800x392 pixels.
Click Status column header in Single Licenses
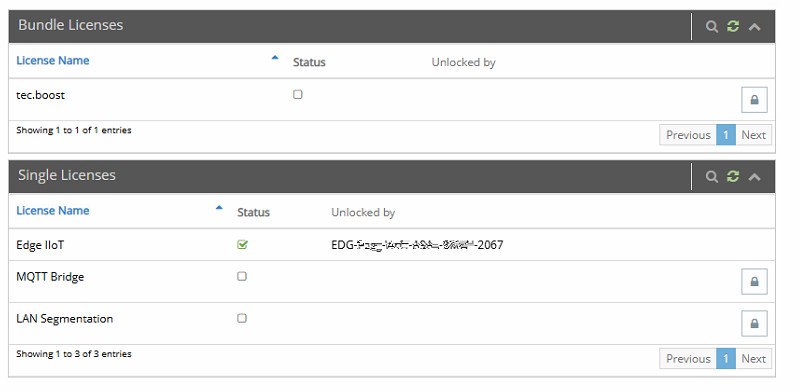tap(253, 212)
